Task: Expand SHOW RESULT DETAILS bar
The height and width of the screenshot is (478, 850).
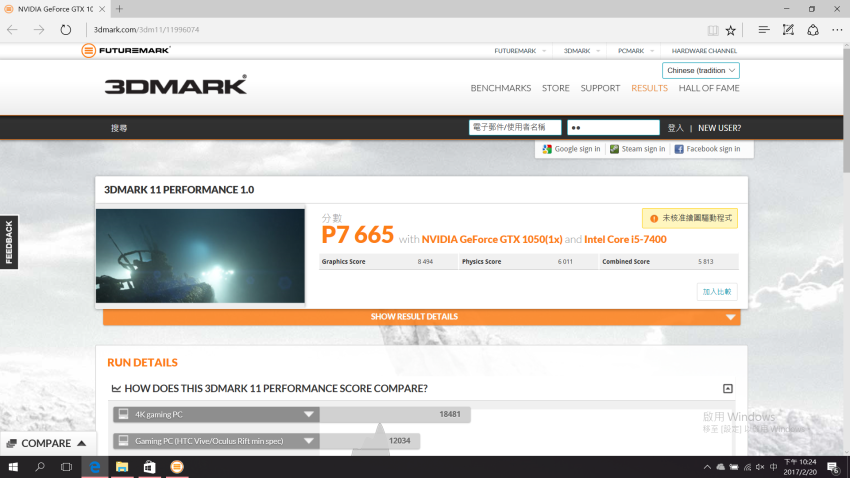Action: [422, 317]
